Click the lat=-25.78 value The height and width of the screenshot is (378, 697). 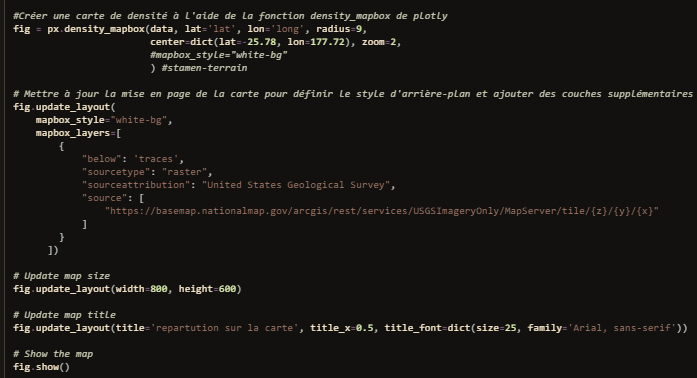(x=247, y=42)
